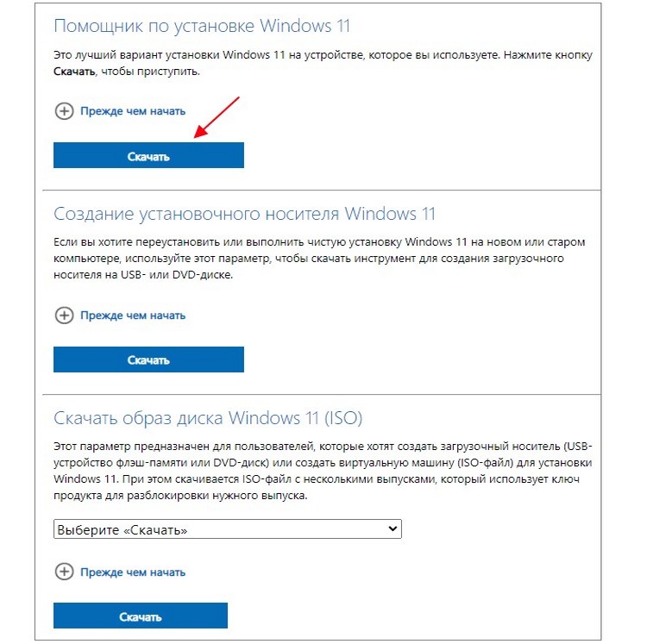647x644 pixels.
Task: Click the text "Выберите «Скачать»" in the select box
Action: coord(122,530)
